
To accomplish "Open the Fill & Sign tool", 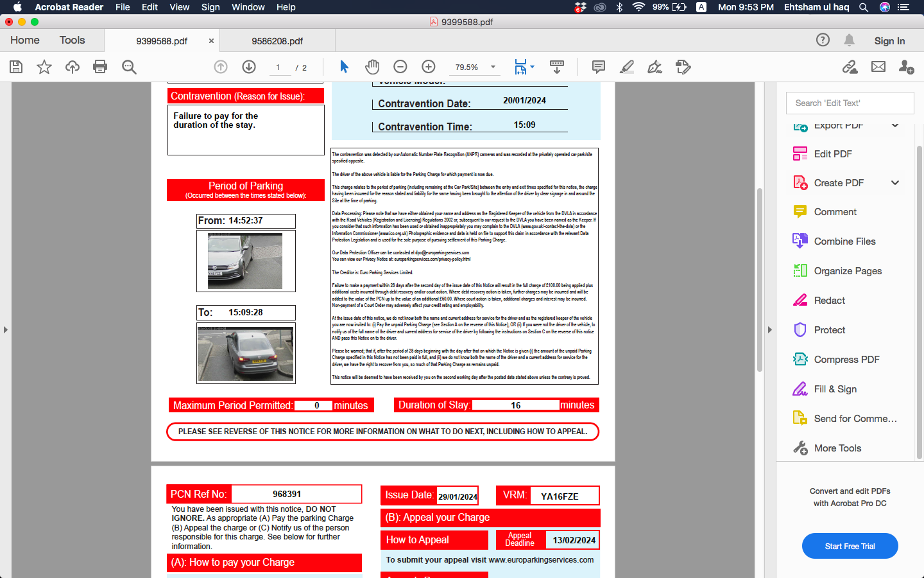I will click(x=835, y=389).
